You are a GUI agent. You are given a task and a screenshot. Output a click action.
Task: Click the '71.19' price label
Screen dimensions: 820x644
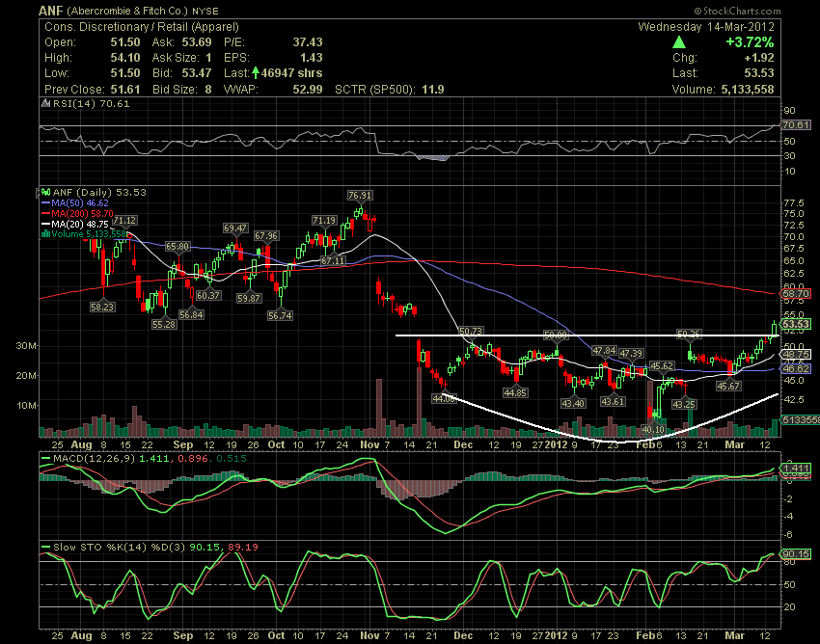pyautogui.click(x=324, y=221)
